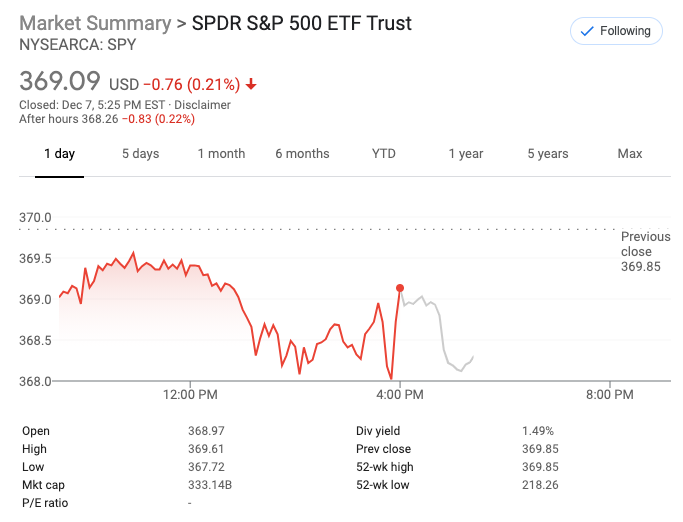The height and width of the screenshot is (522, 683).
Task: Switch to the 5 years tab
Action: tap(548, 154)
